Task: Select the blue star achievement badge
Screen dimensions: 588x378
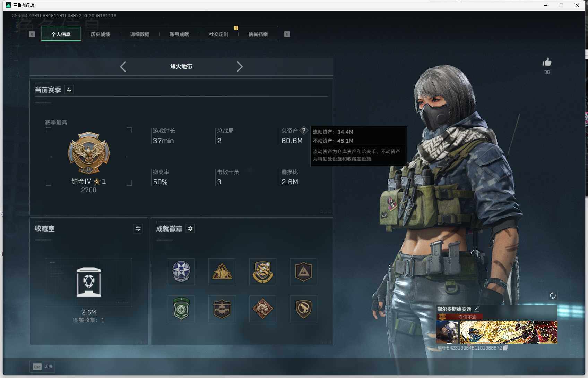Action: tap(181, 272)
